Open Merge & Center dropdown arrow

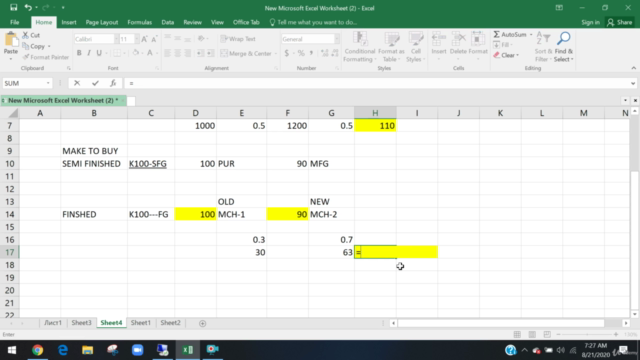coord(276,53)
